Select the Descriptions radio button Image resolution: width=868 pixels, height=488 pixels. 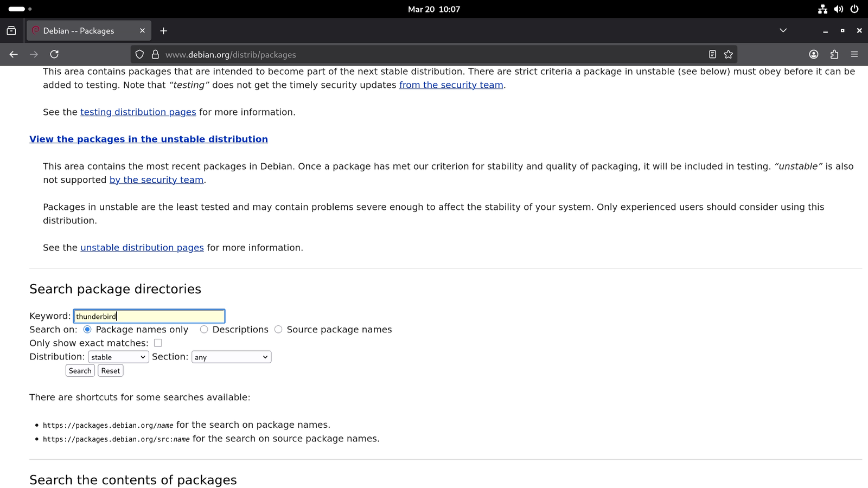[204, 330]
